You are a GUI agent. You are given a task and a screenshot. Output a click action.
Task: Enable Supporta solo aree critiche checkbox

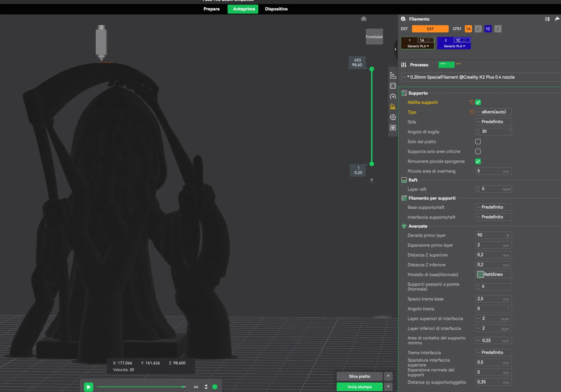coord(478,151)
